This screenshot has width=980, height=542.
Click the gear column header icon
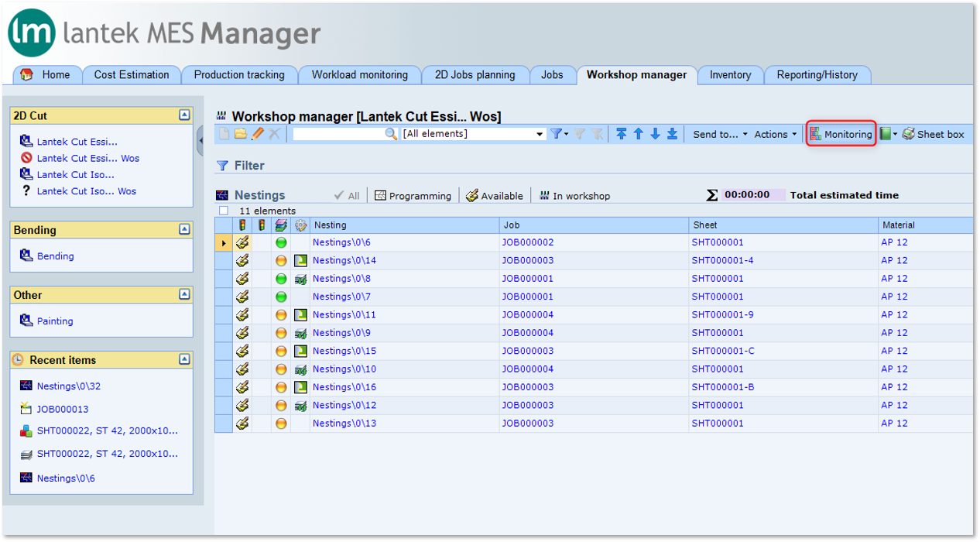click(300, 225)
